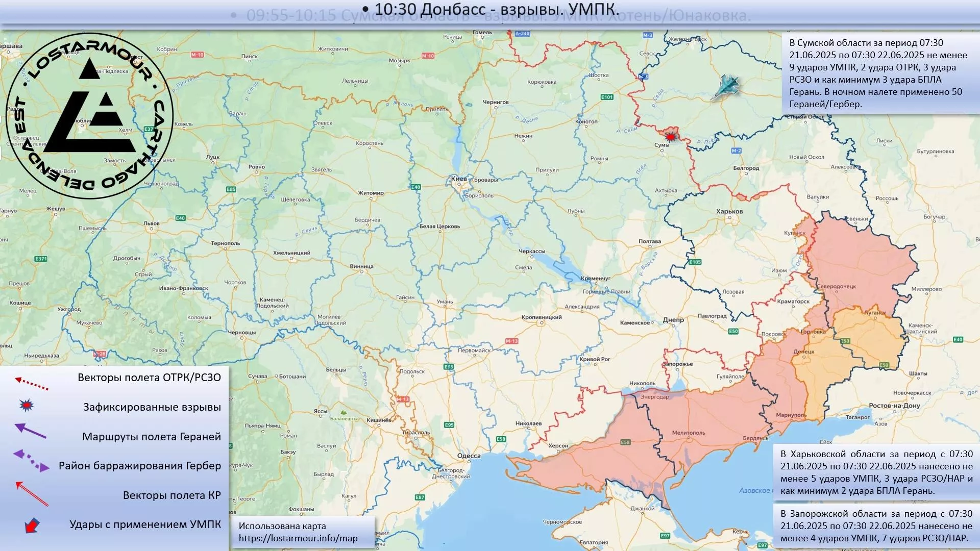Image resolution: width=980 pixels, height=551 pixels.
Task: Open the lostarmour.info/map link
Action: pyautogui.click(x=298, y=538)
